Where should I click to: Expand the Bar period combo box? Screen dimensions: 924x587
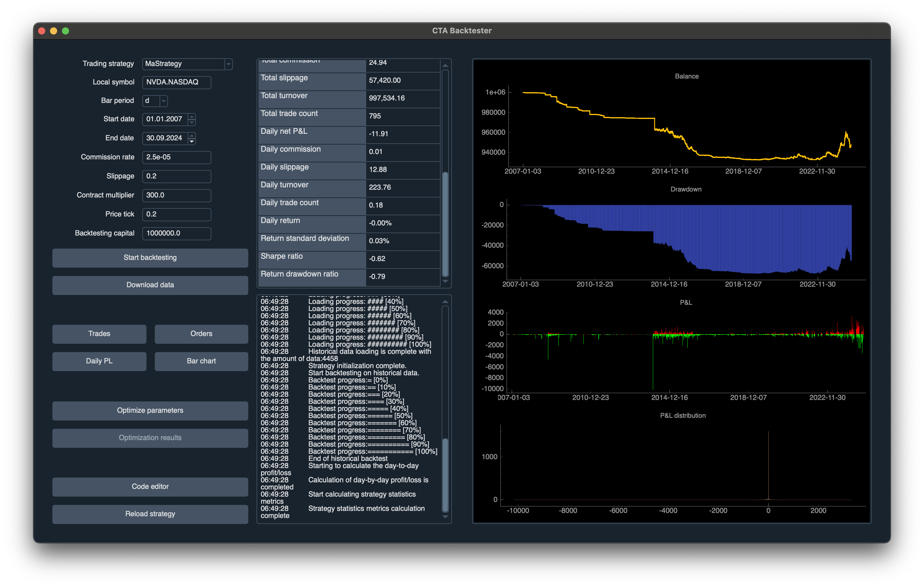pos(163,101)
